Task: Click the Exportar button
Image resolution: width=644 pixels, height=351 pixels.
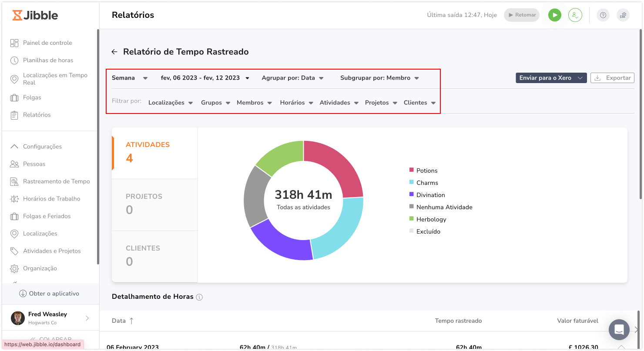Action: (x=612, y=77)
